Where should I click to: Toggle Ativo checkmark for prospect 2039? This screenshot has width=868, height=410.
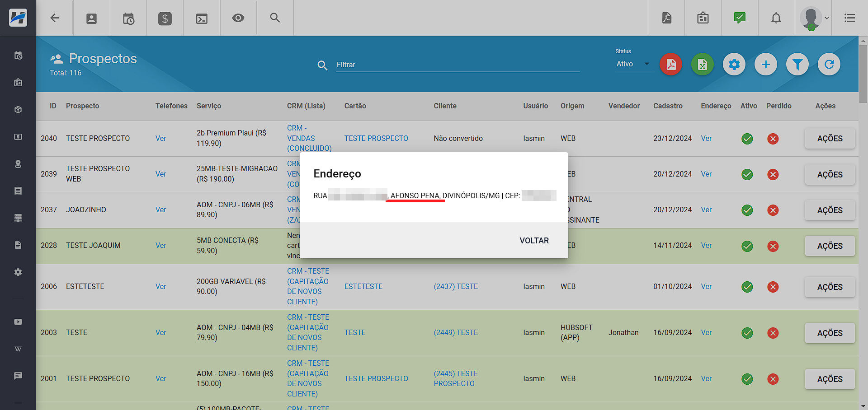(x=747, y=174)
